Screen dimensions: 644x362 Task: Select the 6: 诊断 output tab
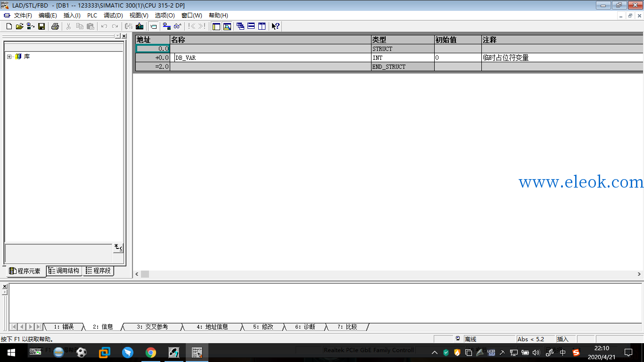(305, 327)
